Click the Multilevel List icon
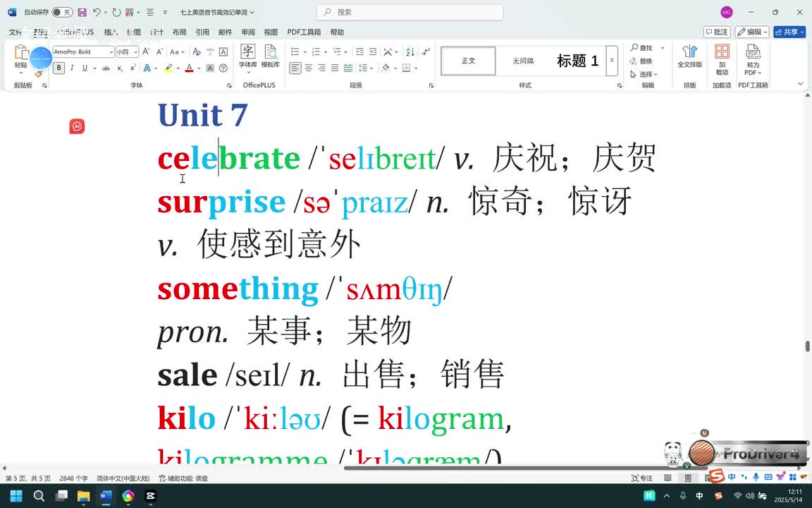The height and width of the screenshot is (508, 812). 337,52
